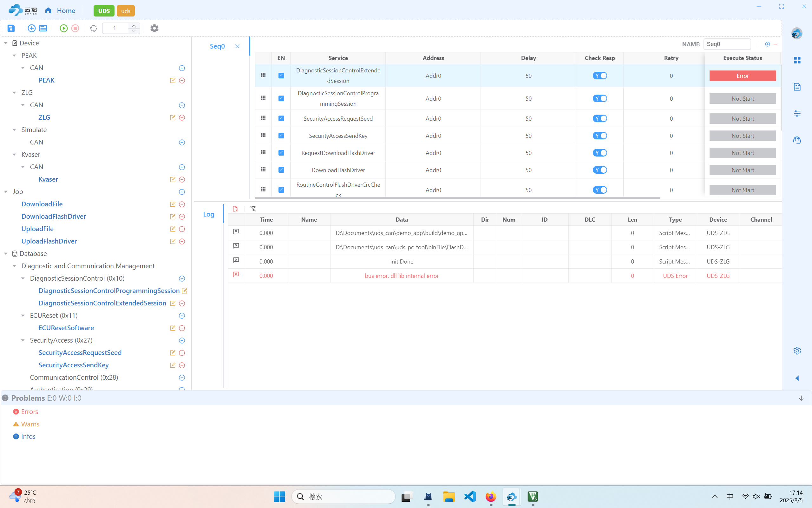Collapse the SecurityAccess (0x27) node

(x=23, y=340)
